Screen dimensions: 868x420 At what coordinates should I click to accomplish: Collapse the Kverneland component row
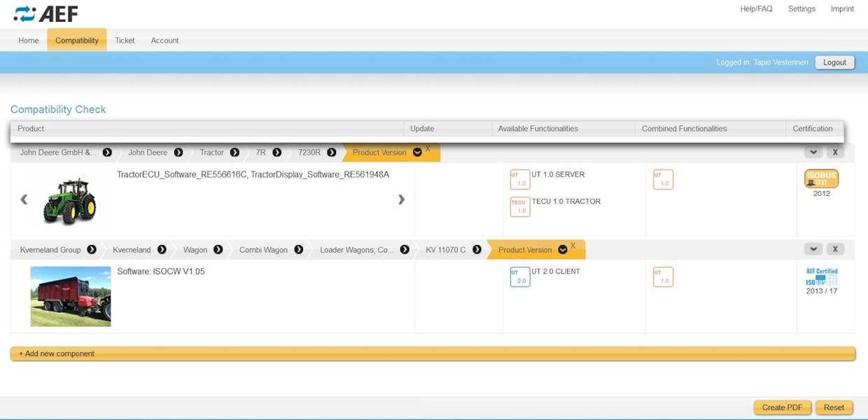[x=813, y=249]
